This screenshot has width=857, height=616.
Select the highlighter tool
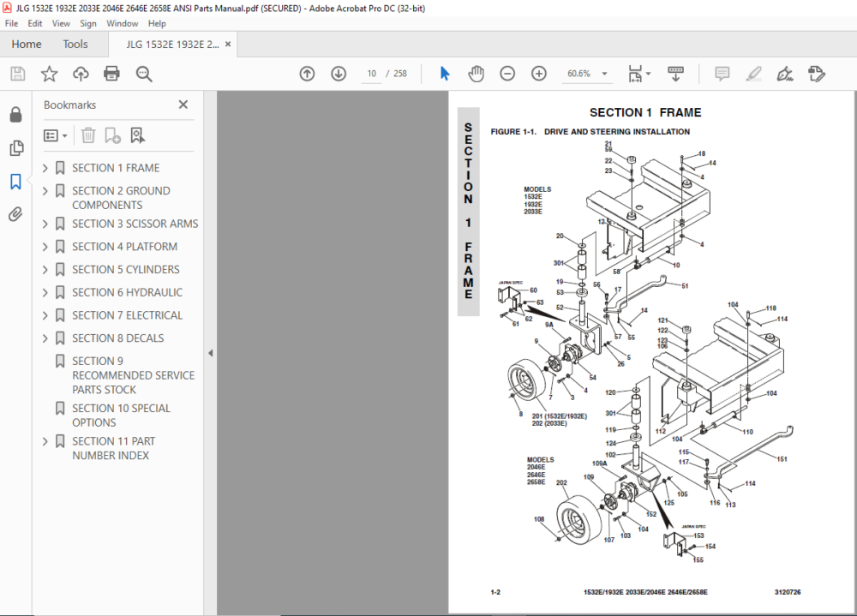753,74
